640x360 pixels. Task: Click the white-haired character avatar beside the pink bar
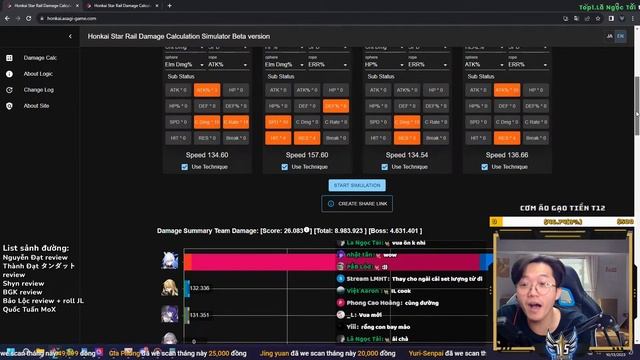[169, 261]
